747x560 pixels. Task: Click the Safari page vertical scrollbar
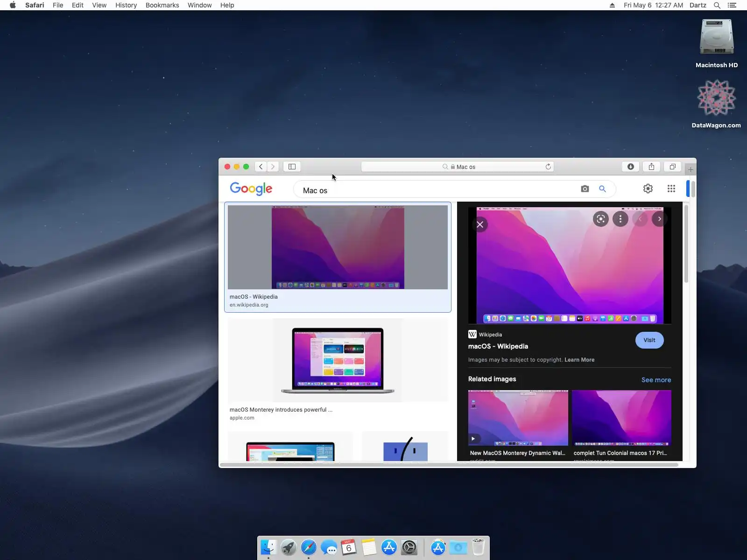[693, 189]
